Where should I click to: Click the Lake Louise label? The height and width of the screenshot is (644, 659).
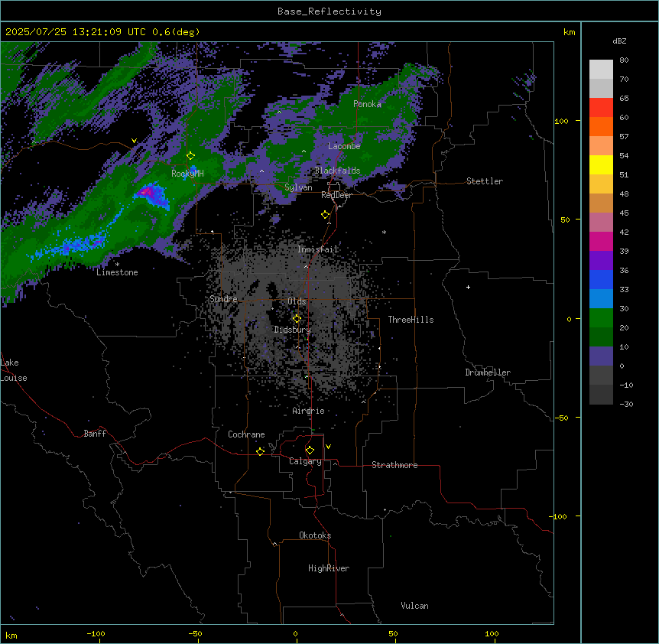[14, 370]
